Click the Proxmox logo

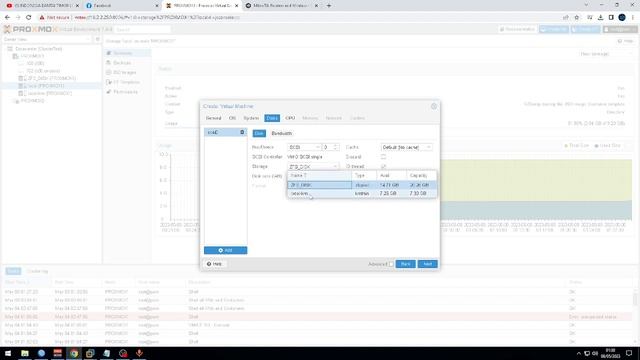(x=31, y=29)
